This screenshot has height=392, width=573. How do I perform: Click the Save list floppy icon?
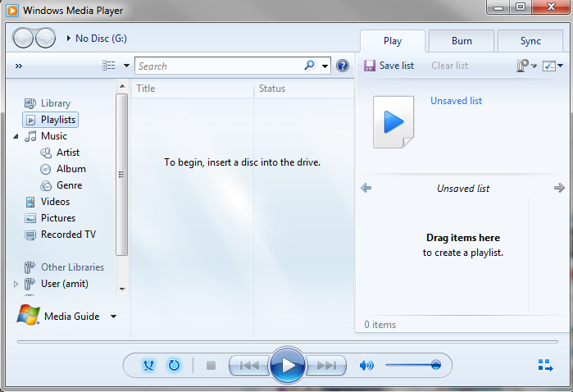click(x=370, y=66)
